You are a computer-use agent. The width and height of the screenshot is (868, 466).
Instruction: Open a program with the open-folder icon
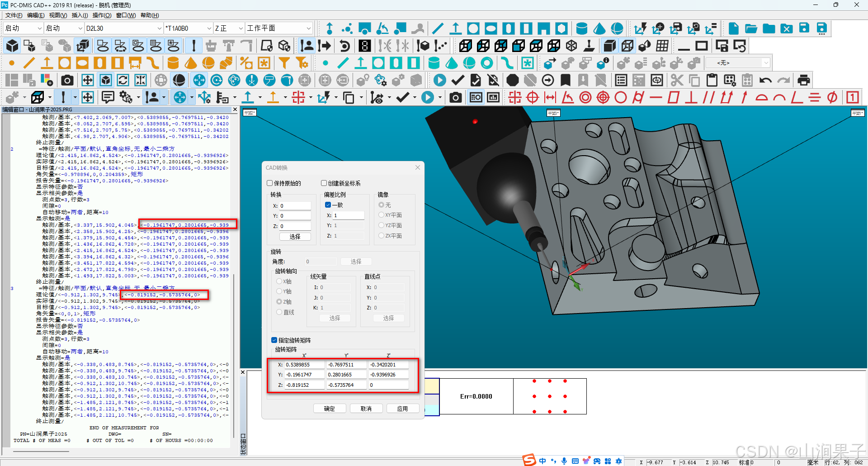(x=751, y=29)
